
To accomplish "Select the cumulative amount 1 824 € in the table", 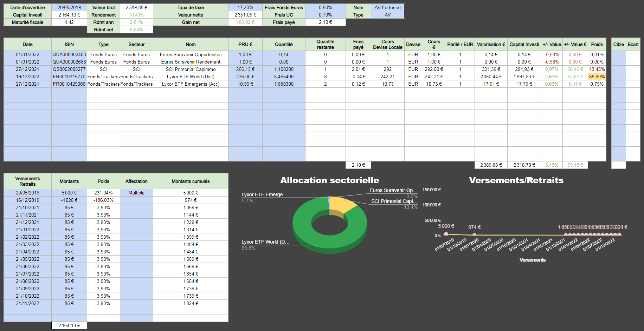I will pyautogui.click(x=191, y=303).
